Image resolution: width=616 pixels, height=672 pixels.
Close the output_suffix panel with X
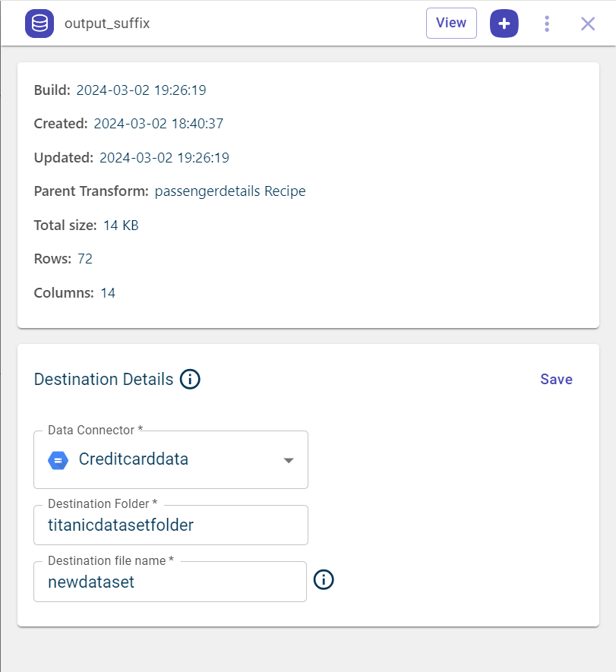pyautogui.click(x=588, y=24)
